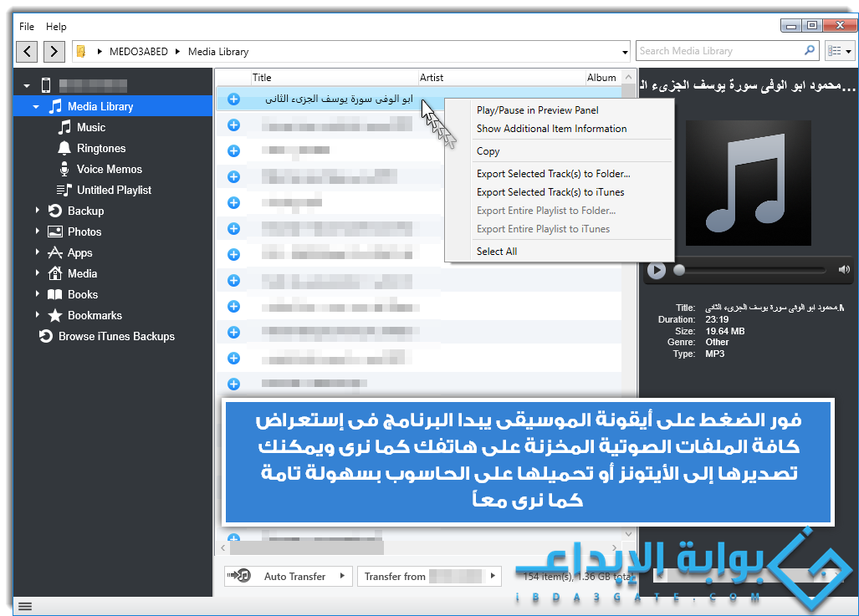The width and height of the screenshot is (859, 616).
Task: Choose Copy from the context menu
Action: click(x=559, y=151)
